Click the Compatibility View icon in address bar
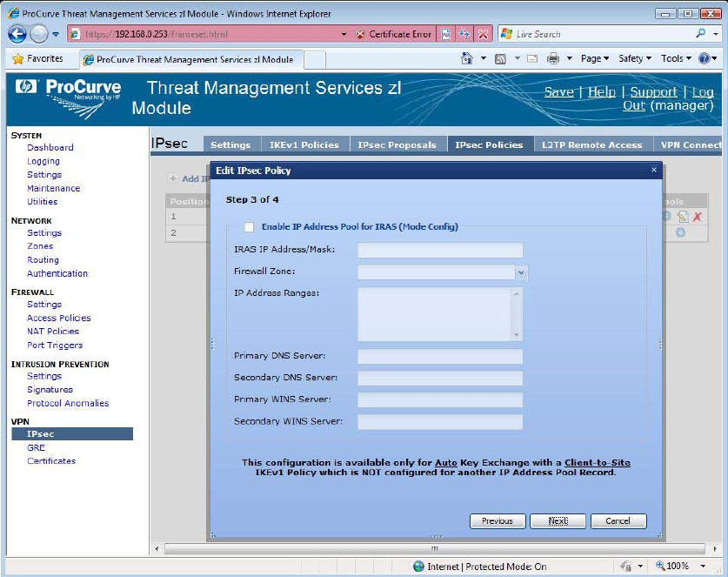The height and width of the screenshot is (577, 728). pos(445,34)
